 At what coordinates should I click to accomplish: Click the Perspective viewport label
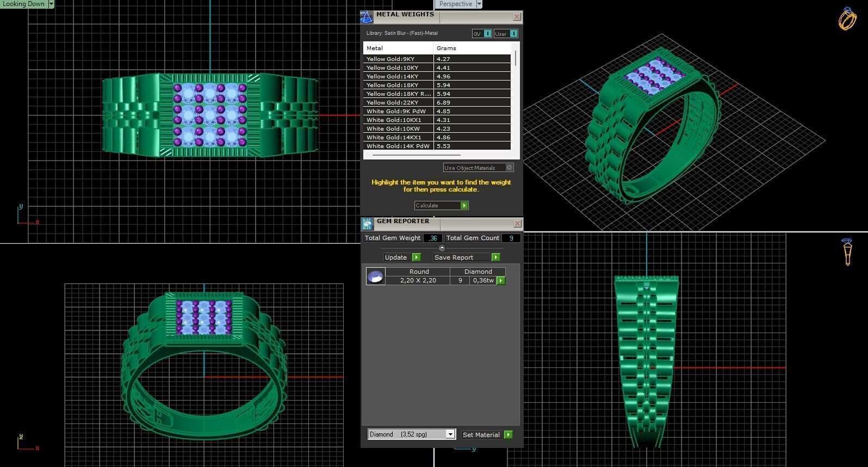tap(455, 4)
